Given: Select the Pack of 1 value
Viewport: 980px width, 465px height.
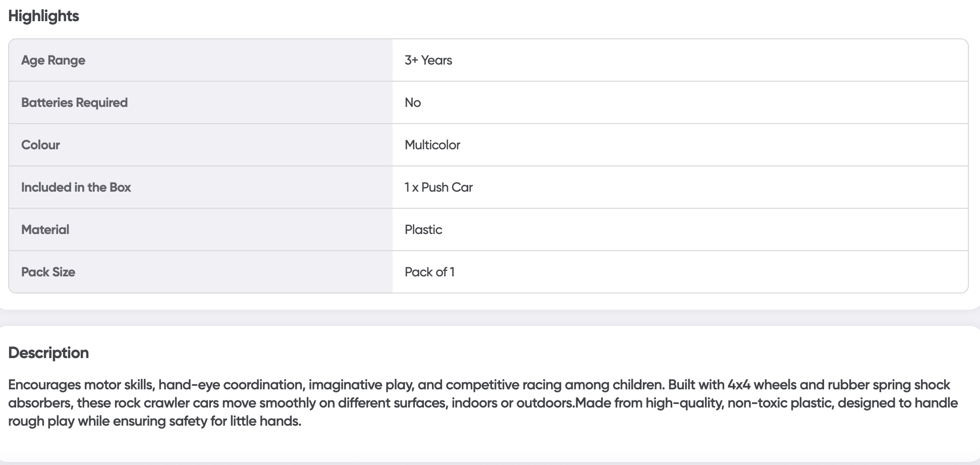Looking at the screenshot, I should click(429, 272).
